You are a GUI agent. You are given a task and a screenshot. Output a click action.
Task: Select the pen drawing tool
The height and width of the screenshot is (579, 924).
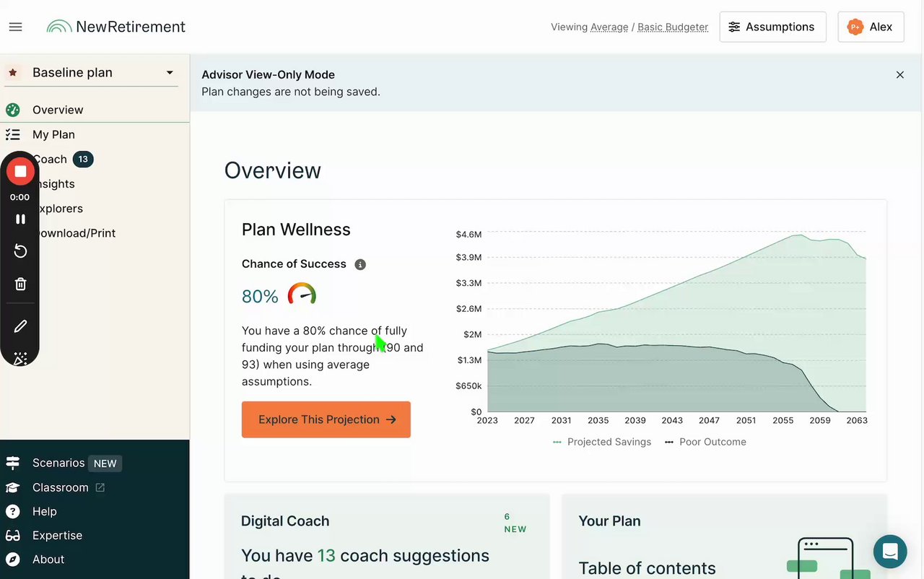click(20, 326)
